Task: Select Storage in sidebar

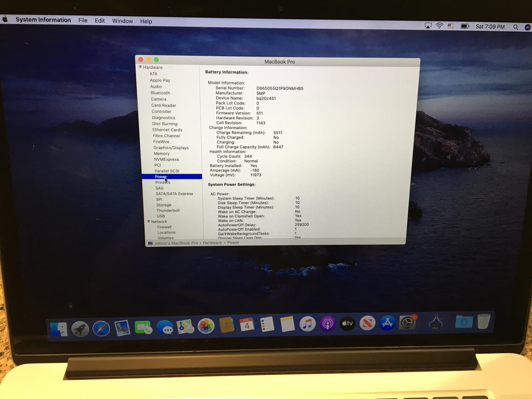Action: (x=164, y=205)
